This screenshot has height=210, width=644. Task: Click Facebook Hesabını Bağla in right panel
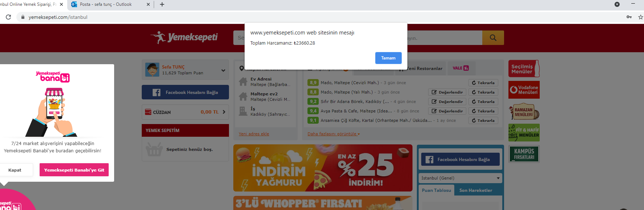pyautogui.click(x=460, y=159)
